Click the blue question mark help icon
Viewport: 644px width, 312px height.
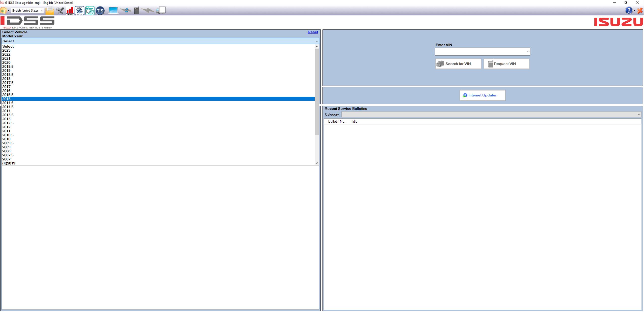628,11
